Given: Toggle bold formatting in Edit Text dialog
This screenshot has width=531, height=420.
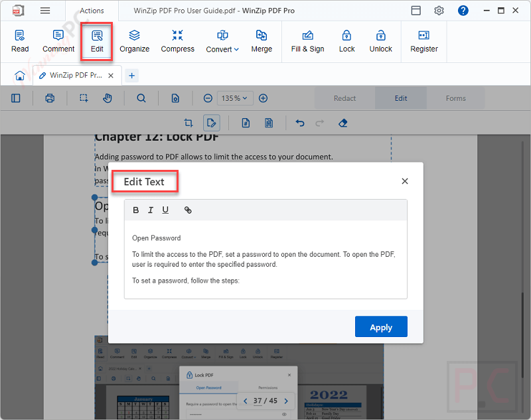Looking at the screenshot, I should [x=135, y=210].
